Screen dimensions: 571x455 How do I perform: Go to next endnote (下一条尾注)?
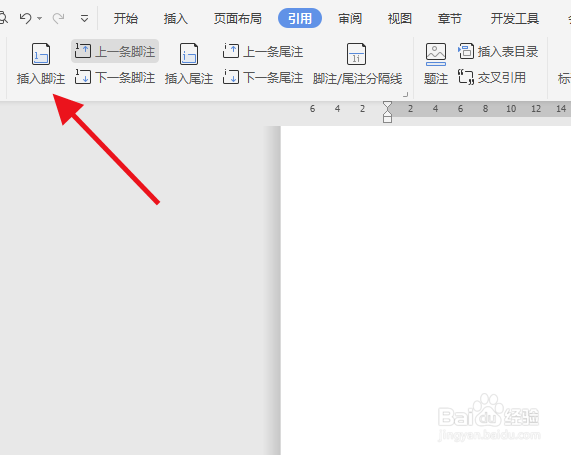point(263,78)
